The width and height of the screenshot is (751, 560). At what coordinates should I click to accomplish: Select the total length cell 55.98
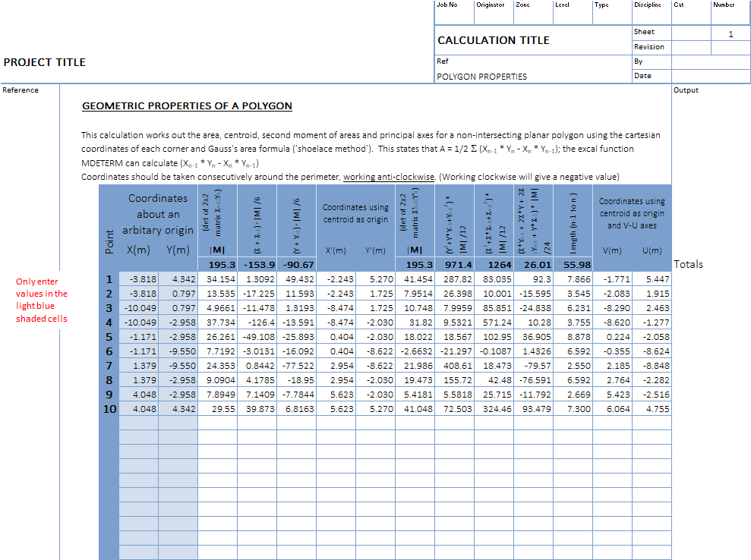click(573, 265)
